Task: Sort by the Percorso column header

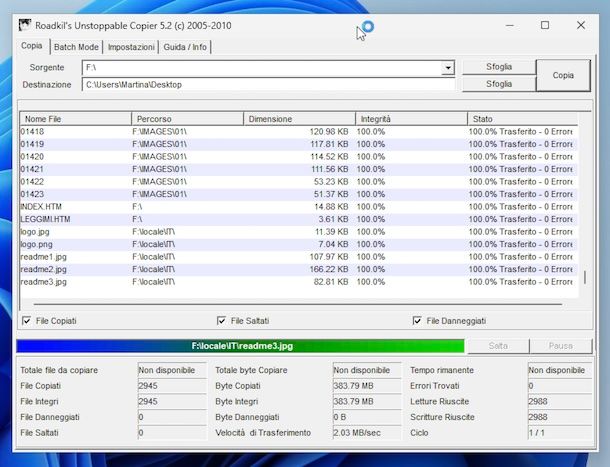Action: 188,119
